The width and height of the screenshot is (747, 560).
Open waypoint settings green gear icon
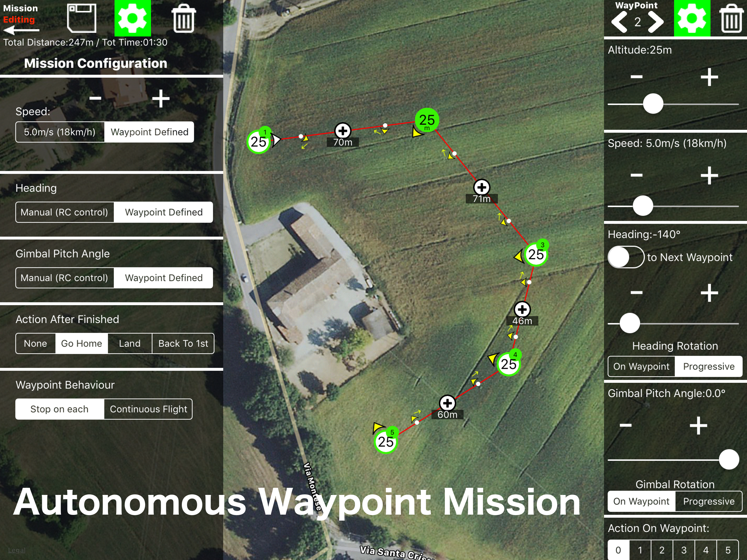pos(691,18)
